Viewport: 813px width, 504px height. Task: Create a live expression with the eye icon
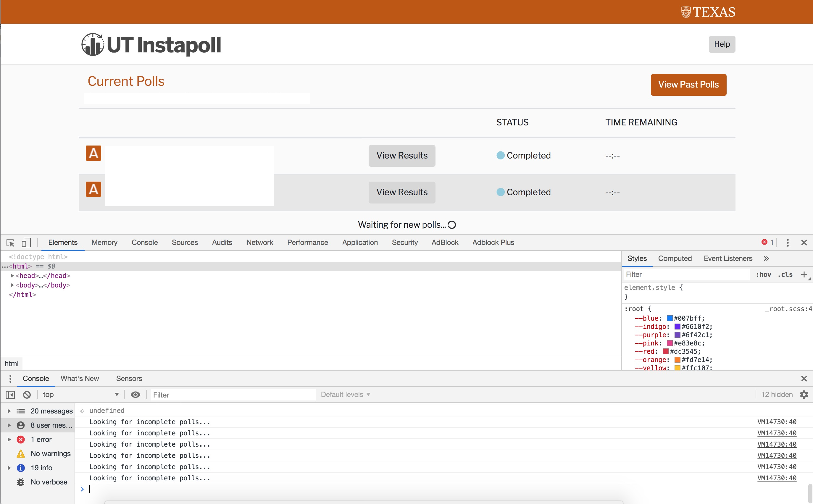tap(135, 395)
